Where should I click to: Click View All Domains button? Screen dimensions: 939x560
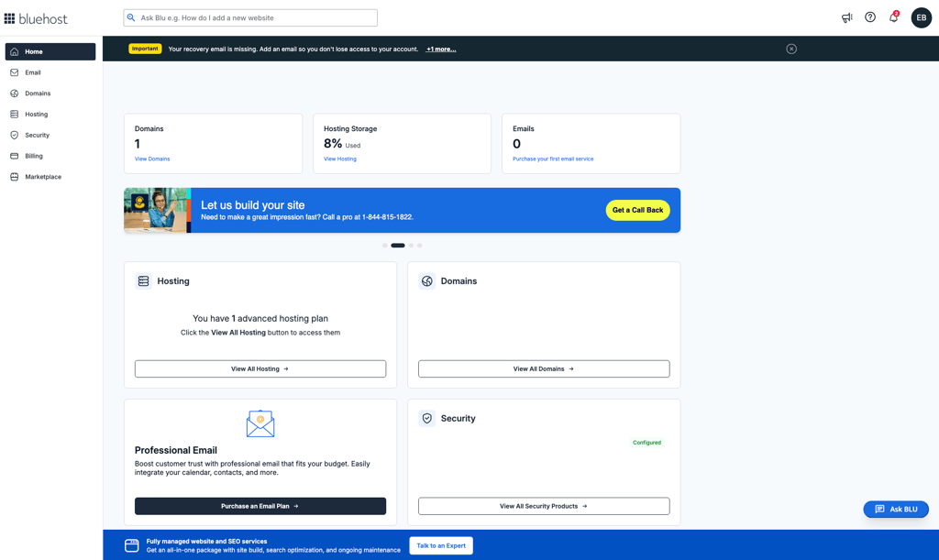[x=544, y=368]
